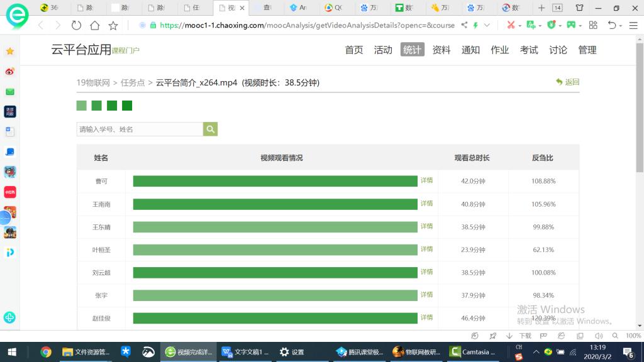Bookmark page with the star icon
This screenshot has width=644, height=362.
pyautogui.click(x=113, y=26)
